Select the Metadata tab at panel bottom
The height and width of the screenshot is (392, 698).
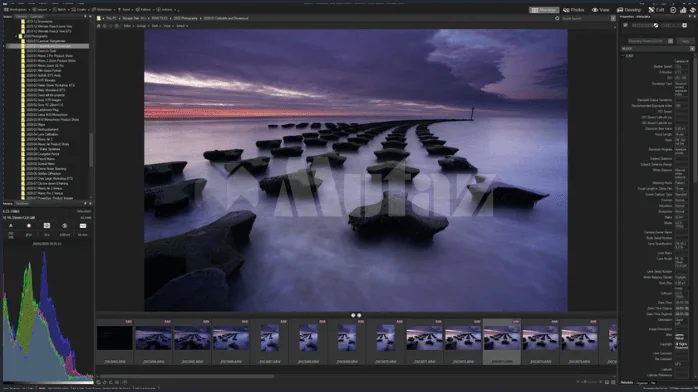627,383
